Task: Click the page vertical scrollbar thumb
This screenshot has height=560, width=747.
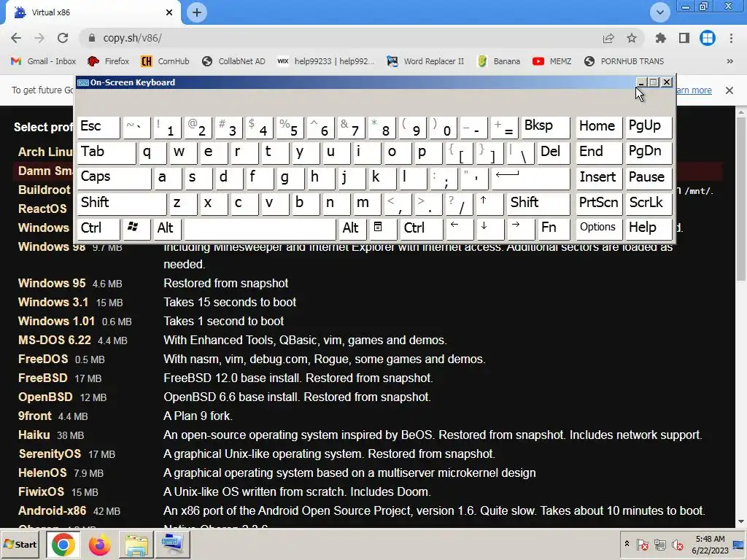Action: (x=741, y=200)
